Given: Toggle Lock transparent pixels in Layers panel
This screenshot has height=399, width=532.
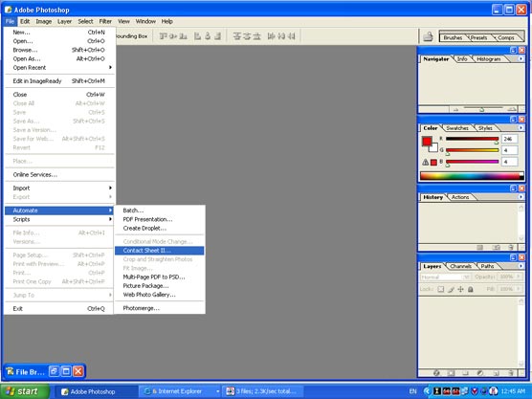Looking at the screenshot, I should (x=440, y=289).
